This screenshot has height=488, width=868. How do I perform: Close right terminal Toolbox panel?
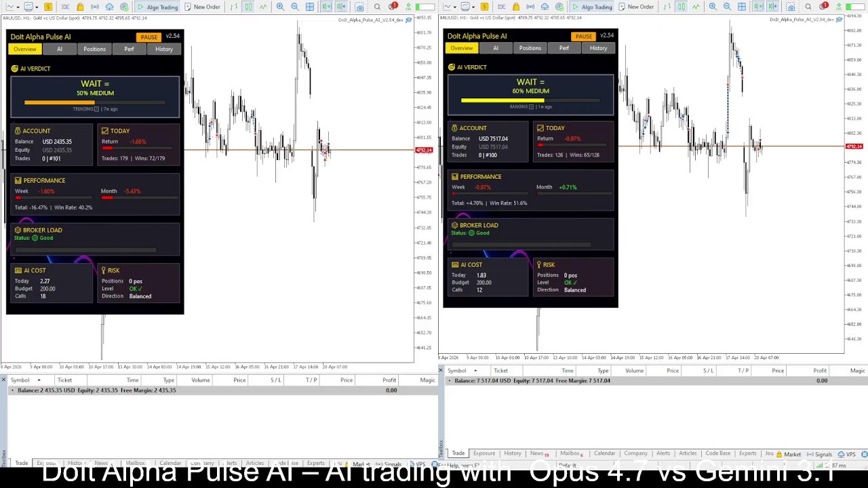pyautogui.click(x=441, y=370)
